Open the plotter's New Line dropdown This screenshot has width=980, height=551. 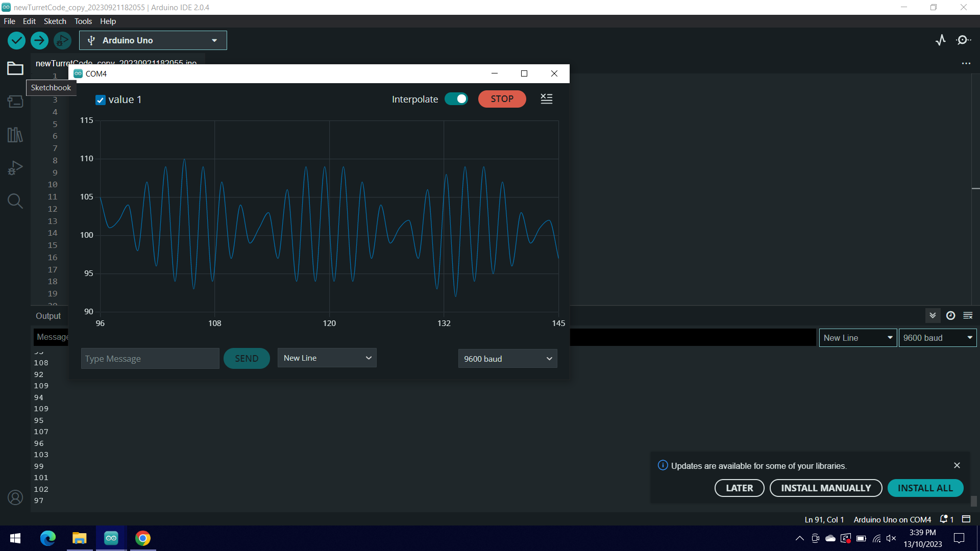point(327,358)
